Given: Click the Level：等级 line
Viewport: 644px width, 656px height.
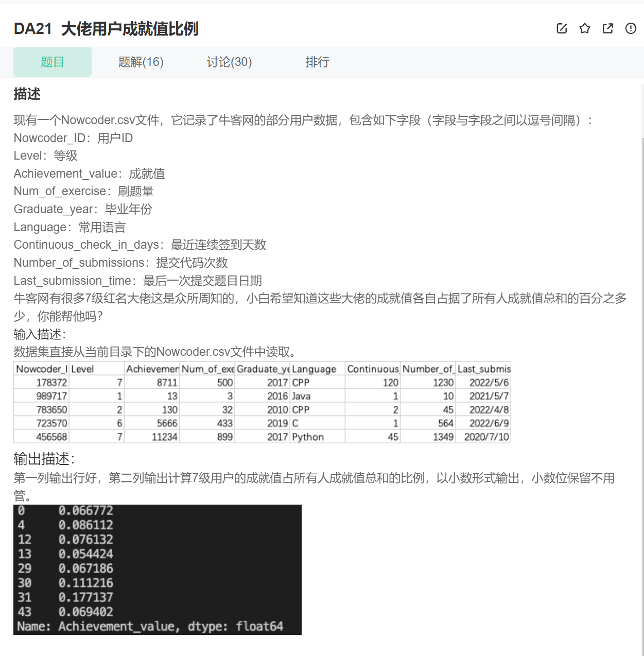Looking at the screenshot, I should 45,156.
